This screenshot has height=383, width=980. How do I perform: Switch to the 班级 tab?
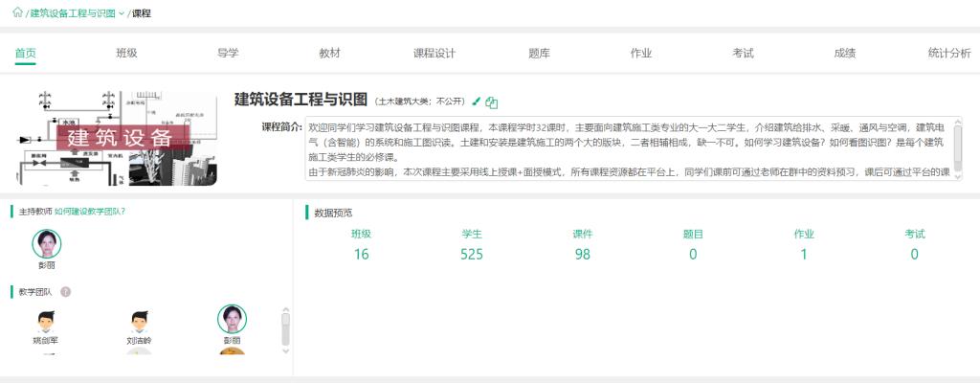(x=127, y=54)
